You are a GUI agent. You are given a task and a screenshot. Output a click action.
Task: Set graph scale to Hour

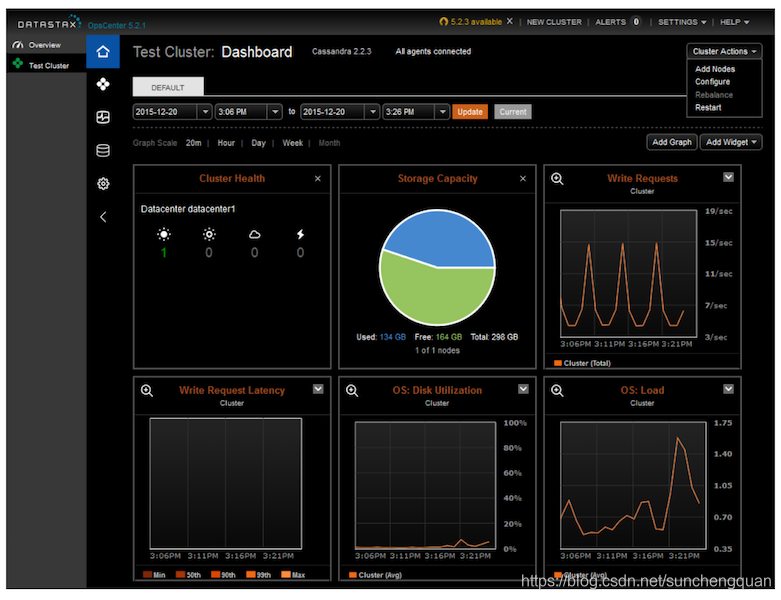click(226, 143)
